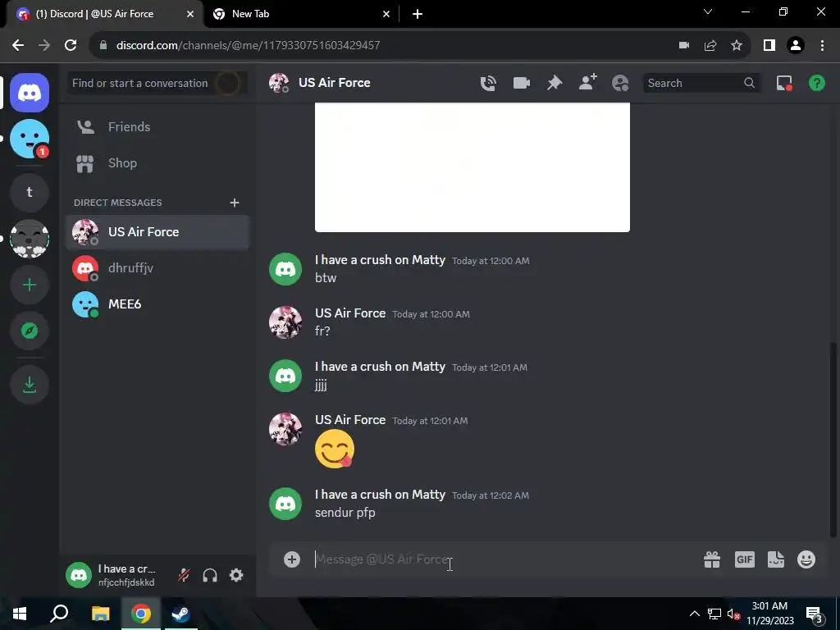Go back in the browser
The width and height of the screenshot is (840, 630).
18,45
